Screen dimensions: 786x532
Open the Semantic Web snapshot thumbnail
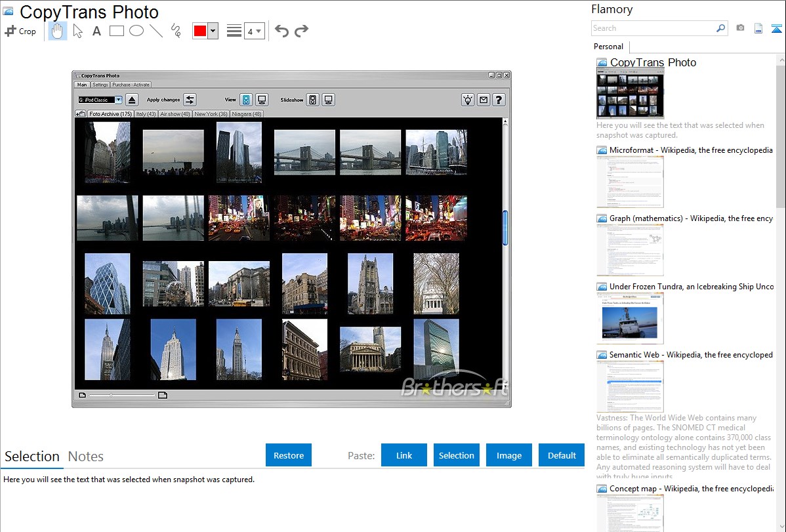pos(630,386)
